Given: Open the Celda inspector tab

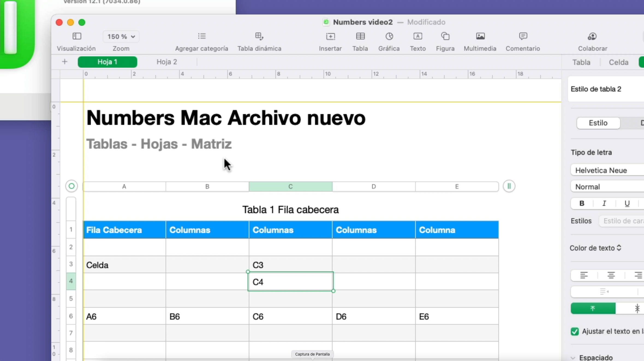Looking at the screenshot, I should (x=618, y=62).
